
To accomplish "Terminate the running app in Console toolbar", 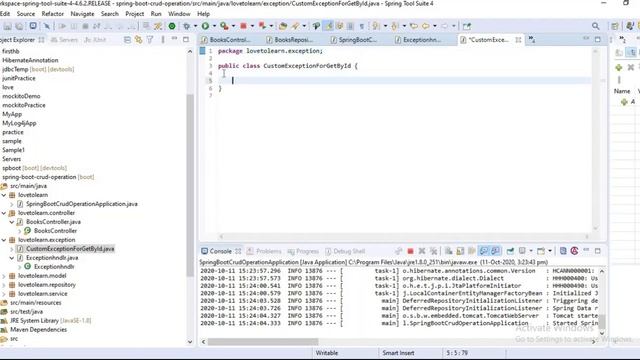I will [411, 251].
